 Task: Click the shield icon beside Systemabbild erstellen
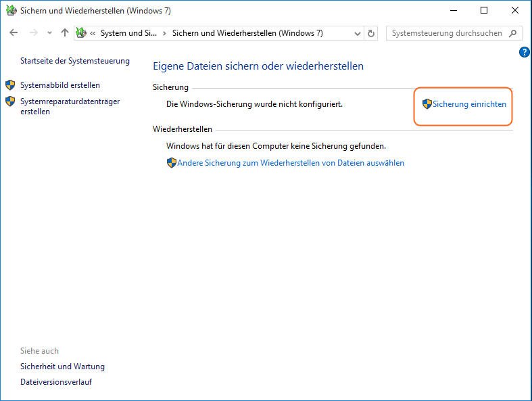tap(10, 85)
